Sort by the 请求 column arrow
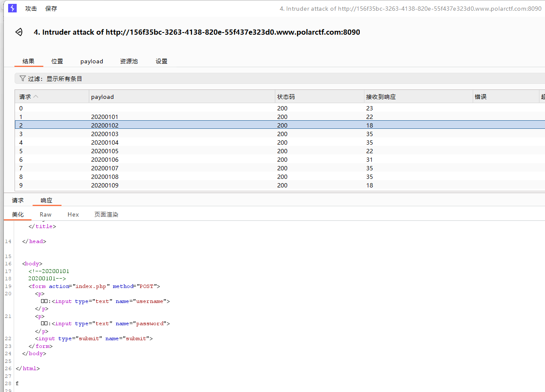Screen dimensions: 545x392 coord(36,97)
